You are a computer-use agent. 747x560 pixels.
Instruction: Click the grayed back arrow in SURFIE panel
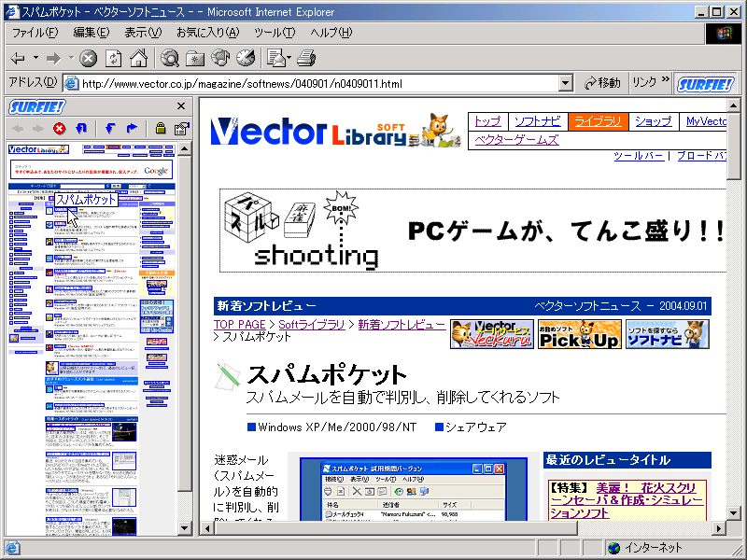click(x=18, y=129)
